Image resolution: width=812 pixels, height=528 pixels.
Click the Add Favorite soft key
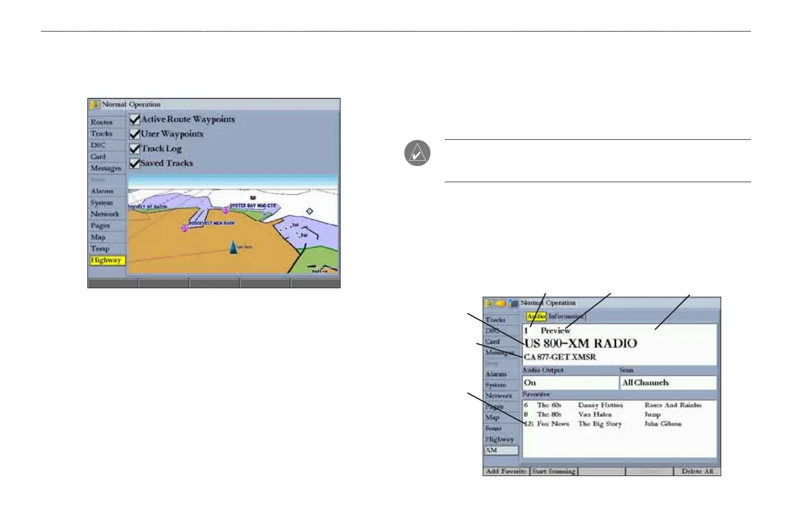pyautogui.click(x=506, y=471)
